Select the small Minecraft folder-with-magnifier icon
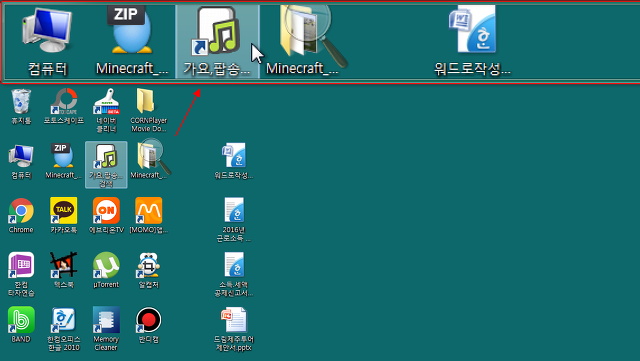 [149, 160]
